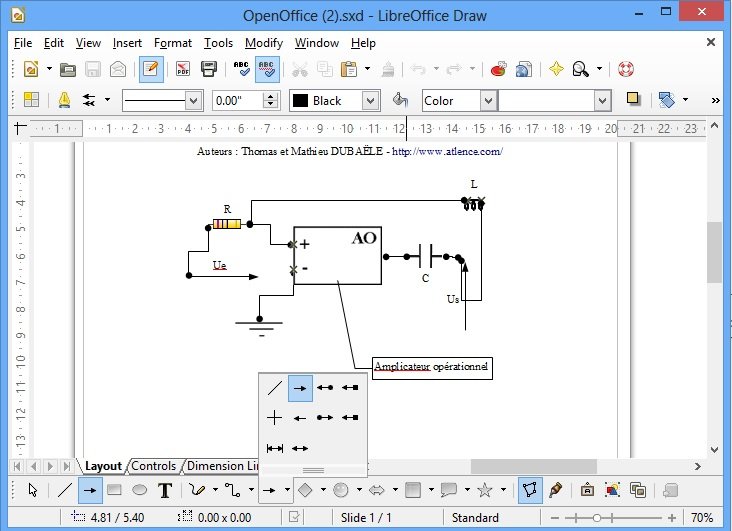Viewport: 732px width, 531px height.
Task: Select the Connector tool
Action: pyautogui.click(x=232, y=490)
